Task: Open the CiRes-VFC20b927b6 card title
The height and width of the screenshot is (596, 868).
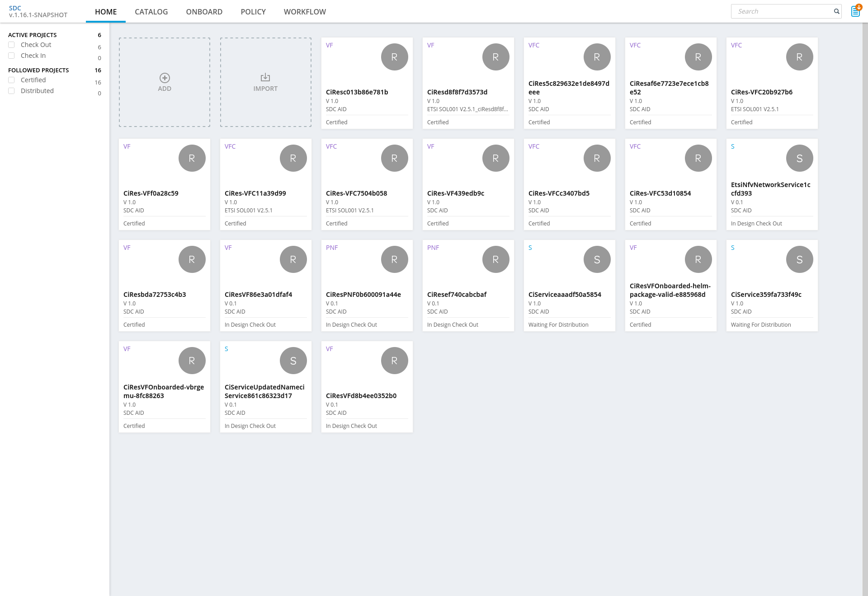Action: pyautogui.click(x=761, y=92)
